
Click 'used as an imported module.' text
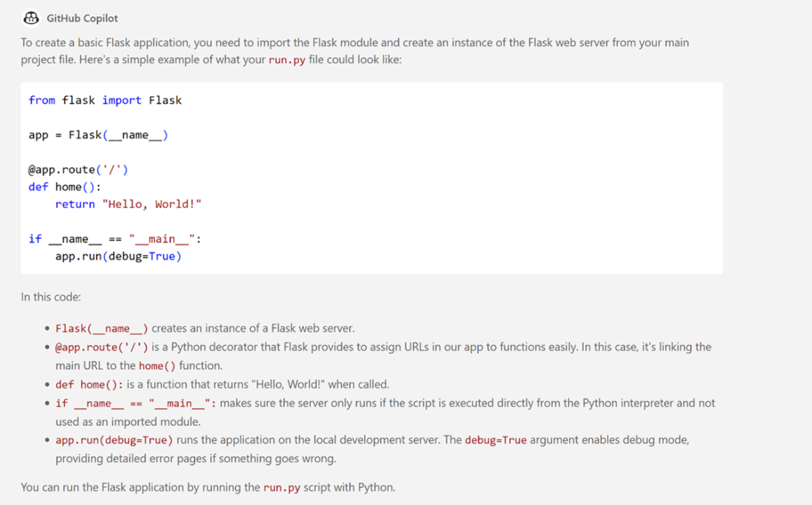click(128, 422)
